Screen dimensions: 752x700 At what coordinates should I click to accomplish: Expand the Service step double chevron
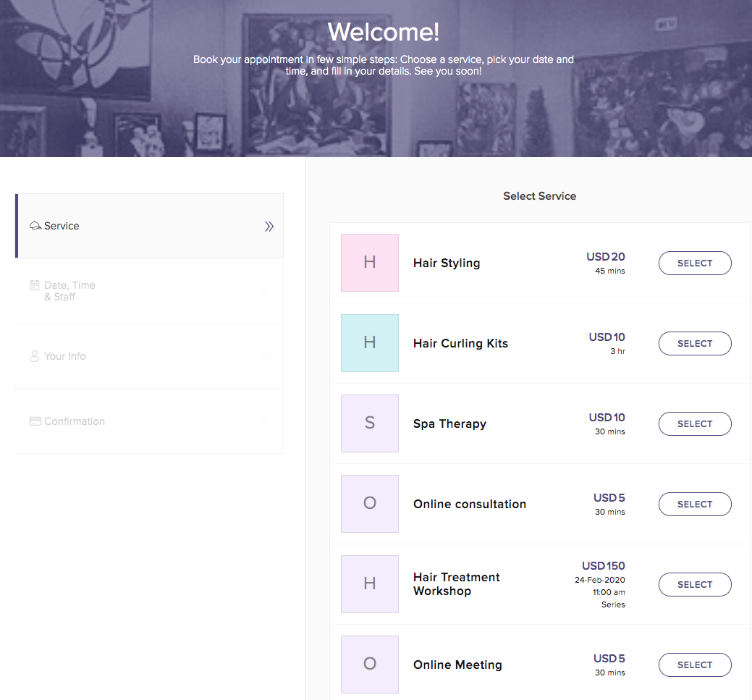[x=269, y=227]
